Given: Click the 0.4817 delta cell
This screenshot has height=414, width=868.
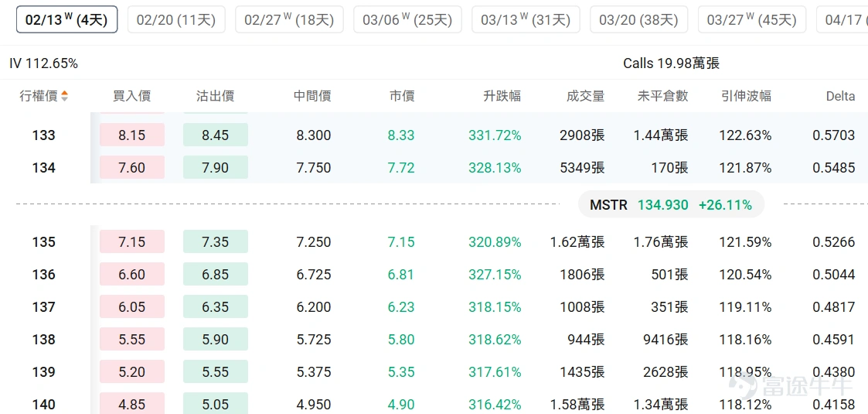Looking at the screenshot, I should (834, 307).
